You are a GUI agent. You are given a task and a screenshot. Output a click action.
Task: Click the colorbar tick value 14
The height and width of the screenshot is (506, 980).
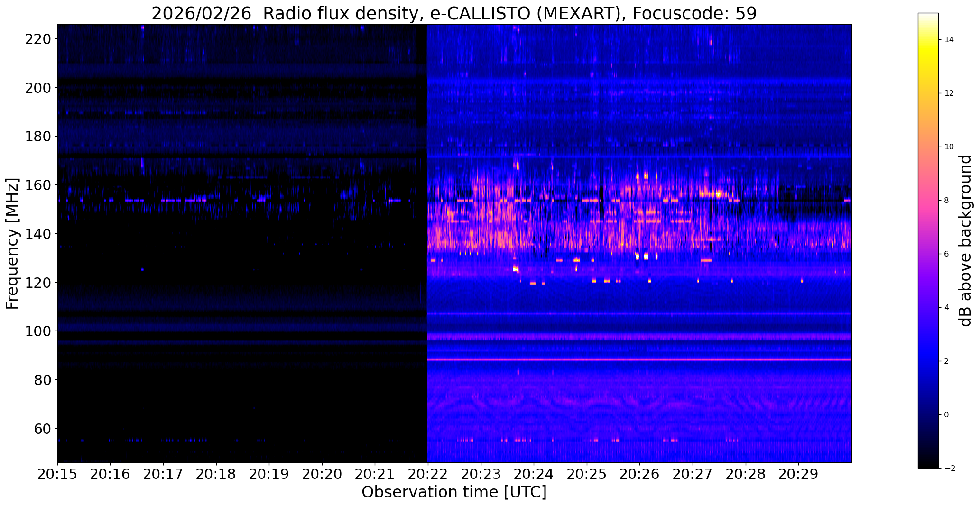click(x=949, y=40)
